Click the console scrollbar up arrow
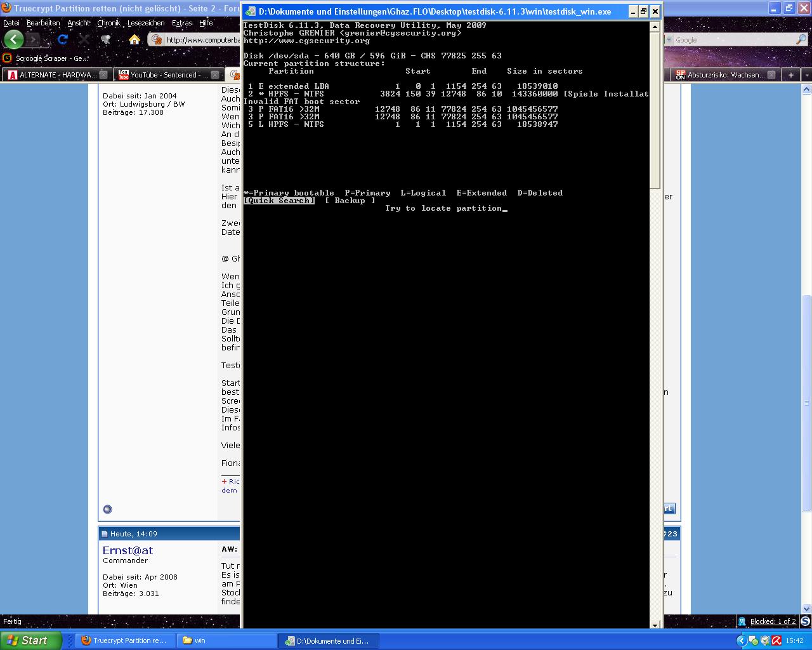The height and width of the screenshot is (650, 812). tap(655, 27)
